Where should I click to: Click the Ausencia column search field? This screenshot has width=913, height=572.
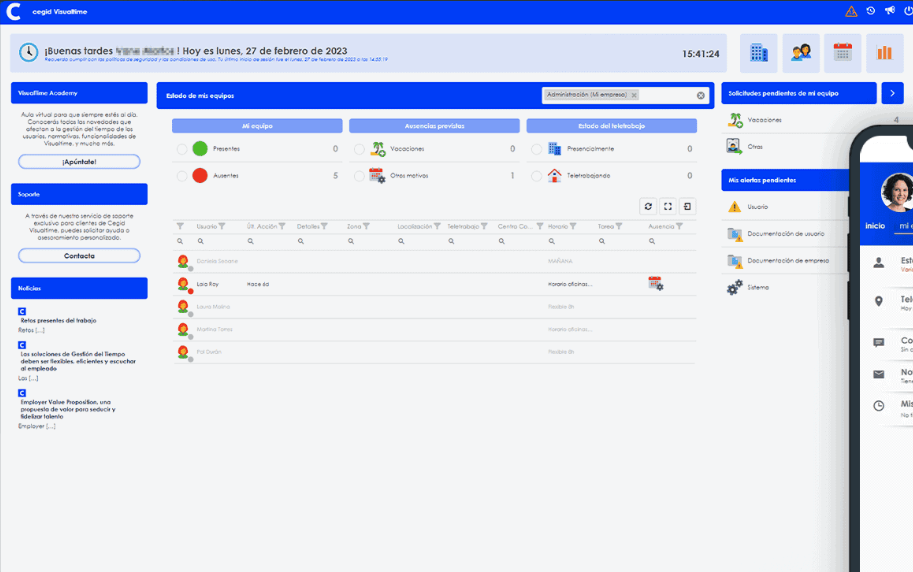[671, 241]
